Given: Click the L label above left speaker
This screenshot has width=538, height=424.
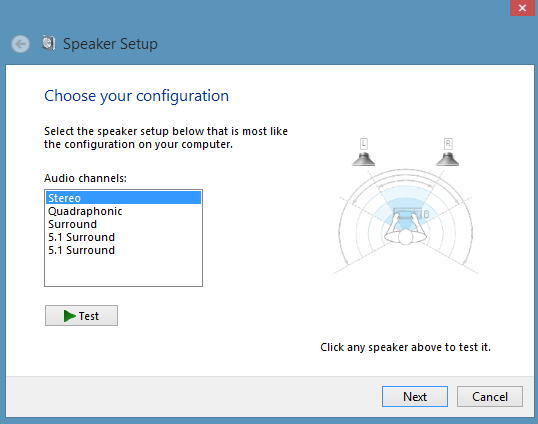Looking at the screenshot, I should (x=364, y=143).
